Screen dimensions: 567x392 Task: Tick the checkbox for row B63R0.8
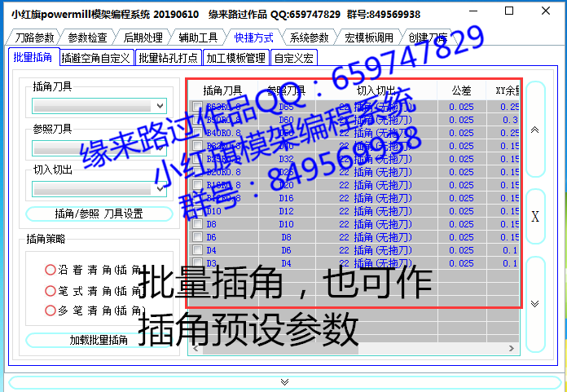tap(197, 107)
